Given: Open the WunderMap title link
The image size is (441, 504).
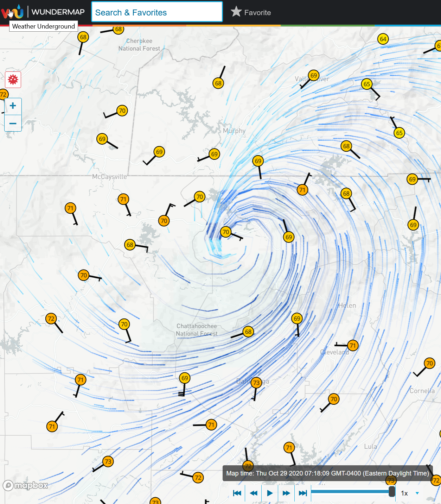Looking at the screenshot, I should [58, 12].
